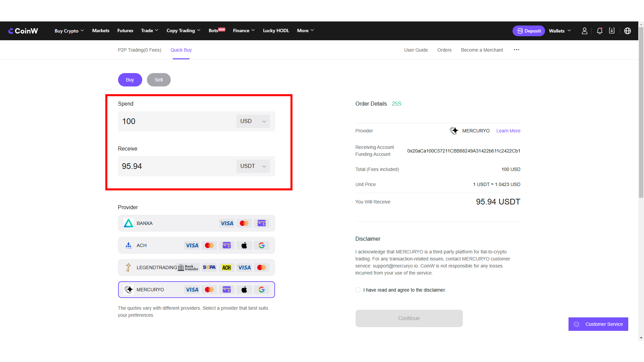Open the USDT receive currency dropdown
This screenshot has width=644, height=362.
tap(253, 166)
